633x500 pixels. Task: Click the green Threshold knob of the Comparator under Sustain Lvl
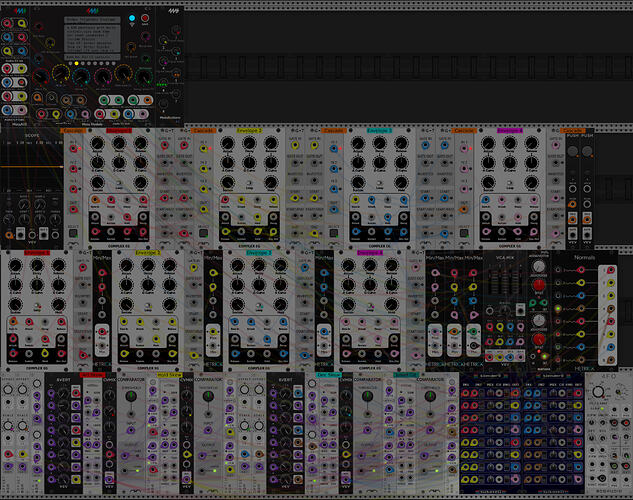430,396
